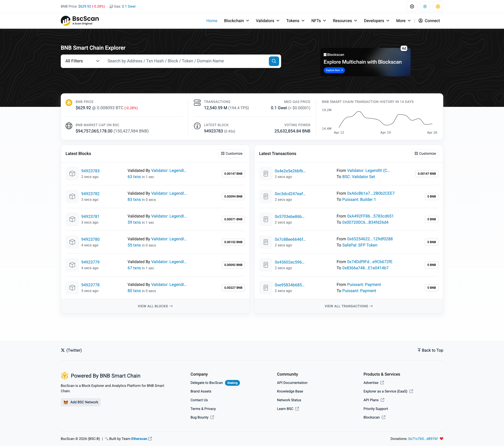Expand the Blockchain nav menu
Image resolution: width=504 pixels, height=446 pixels.
coord(236,21)
